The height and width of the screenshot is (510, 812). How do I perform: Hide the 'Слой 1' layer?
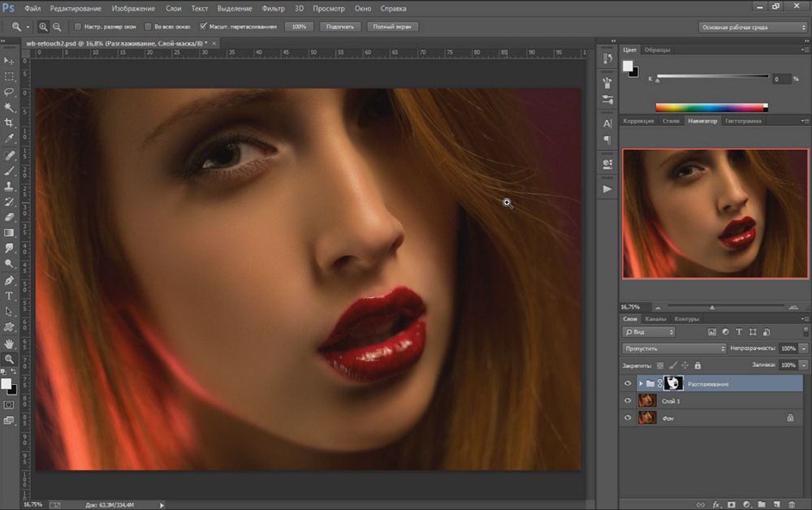[x=627, y=400]
